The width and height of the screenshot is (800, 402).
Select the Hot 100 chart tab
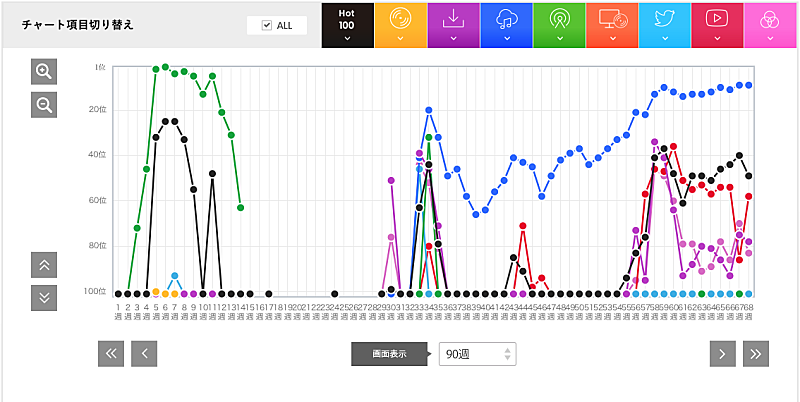(x=347, y=26)
